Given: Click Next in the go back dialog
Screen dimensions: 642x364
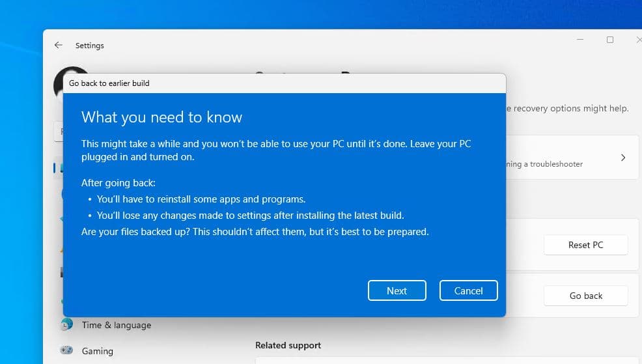Looking at the screenshot, I should click(x=397, y=290).
